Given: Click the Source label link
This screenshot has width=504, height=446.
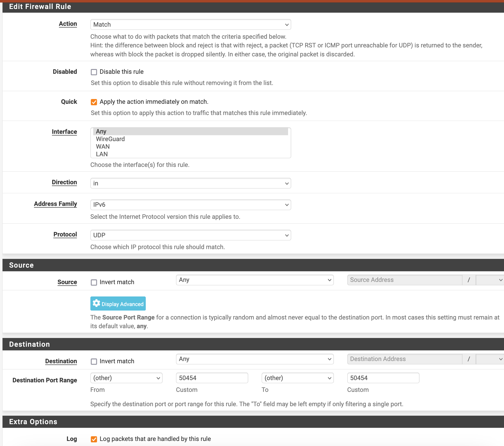Looking at the screenshot, I should [x=67, y=282].
